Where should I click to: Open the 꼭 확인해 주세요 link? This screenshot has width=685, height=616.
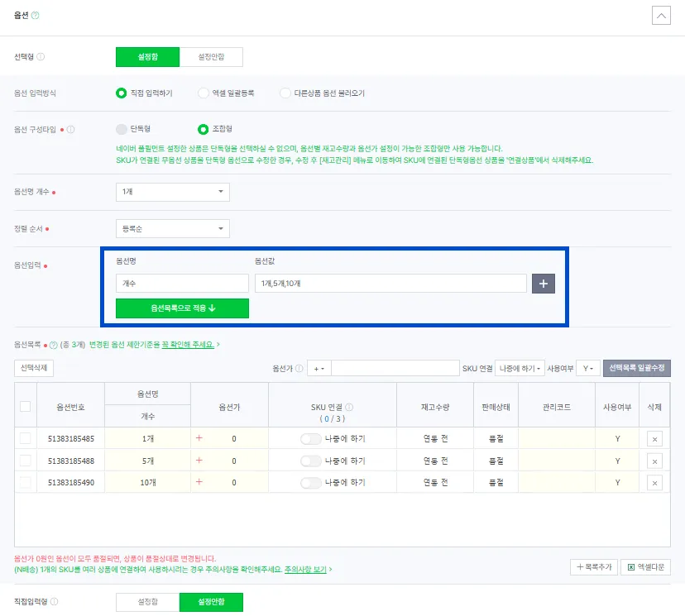[188, 345]
